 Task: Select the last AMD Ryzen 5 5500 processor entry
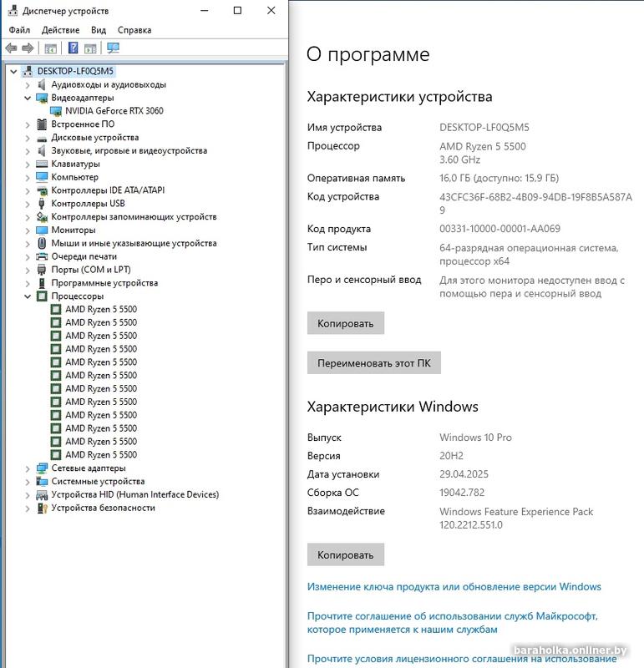pos(101,455)
